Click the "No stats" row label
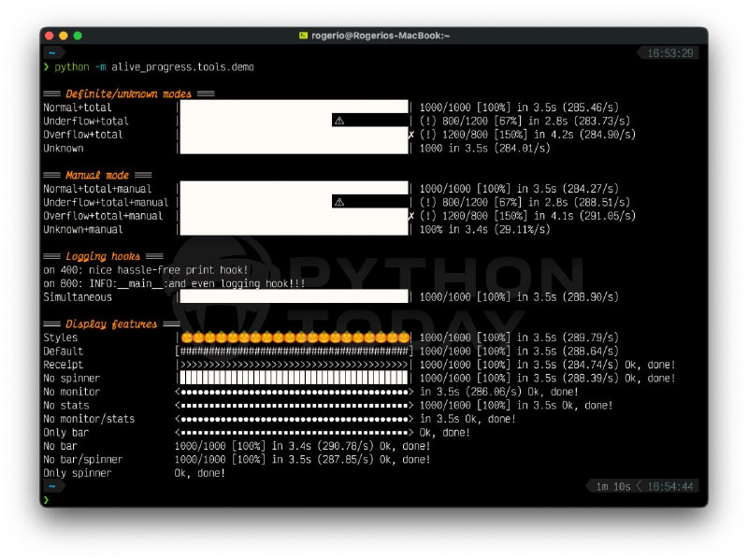This screenshot has width=748, height=560. [65, 406]
